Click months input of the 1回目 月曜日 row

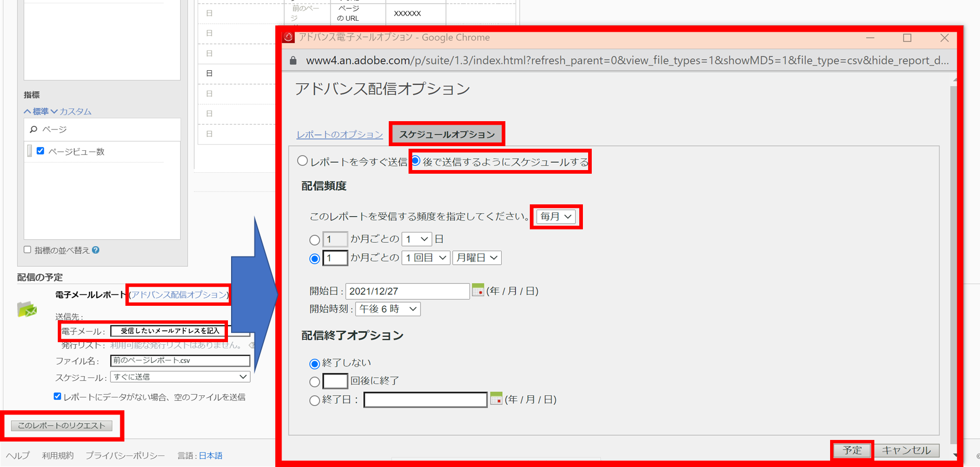click(335, 258)
